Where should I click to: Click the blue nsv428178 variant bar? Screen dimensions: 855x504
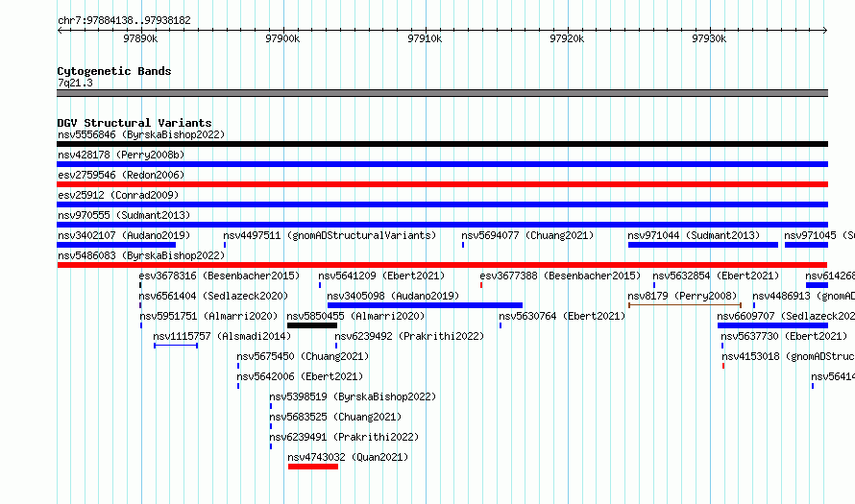(x=442, y=164)
